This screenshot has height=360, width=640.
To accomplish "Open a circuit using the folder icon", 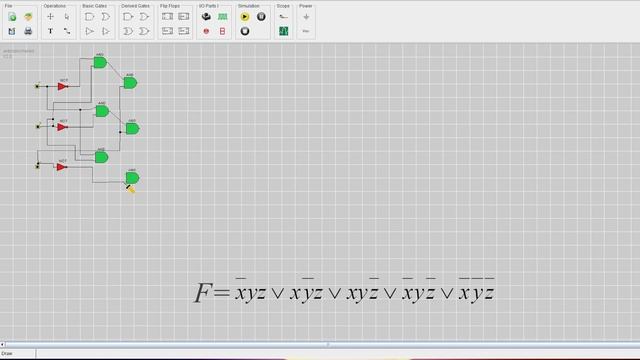I will point(28,17).
